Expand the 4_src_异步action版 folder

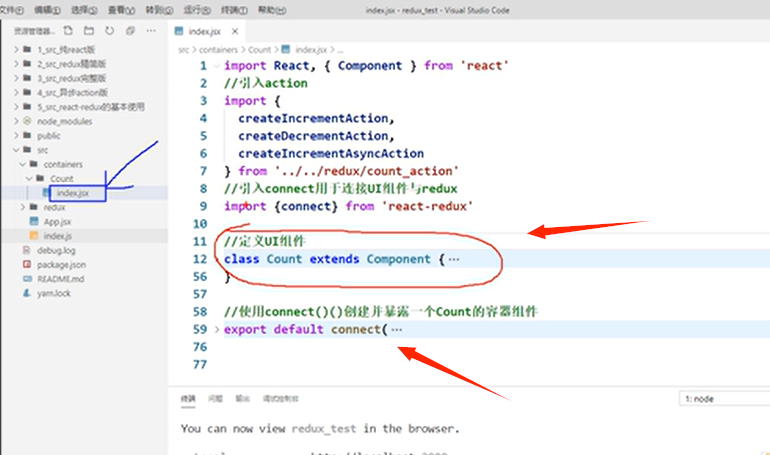point(16,92)
